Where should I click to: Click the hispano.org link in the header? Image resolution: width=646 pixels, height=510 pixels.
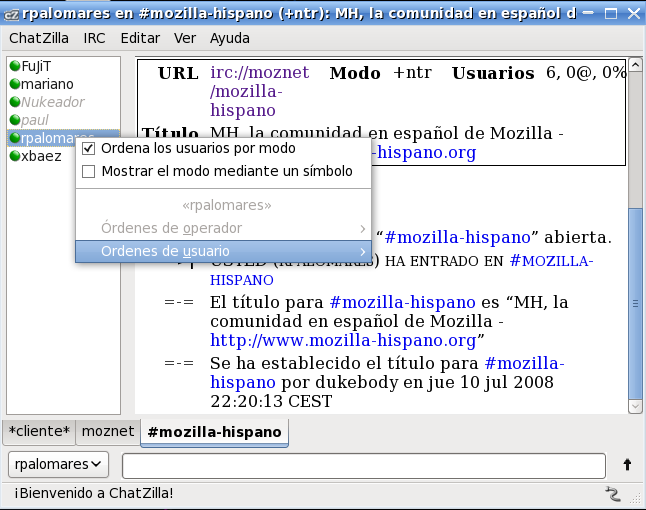click(424, 153)
